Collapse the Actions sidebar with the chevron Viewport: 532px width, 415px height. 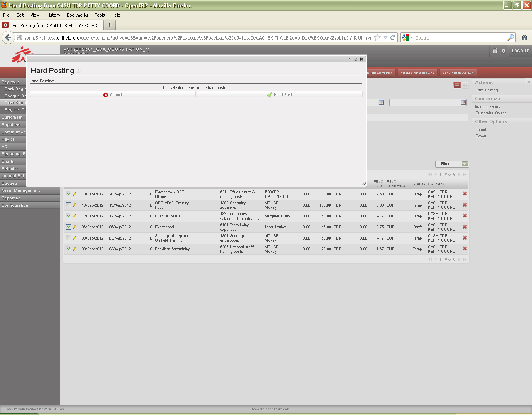(528, 82)
